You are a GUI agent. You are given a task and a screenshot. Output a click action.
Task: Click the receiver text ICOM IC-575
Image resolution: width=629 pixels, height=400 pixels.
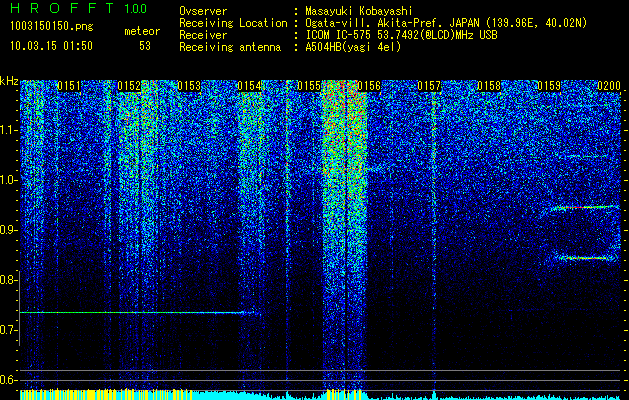pyautogui.click(x=338, y=35)
